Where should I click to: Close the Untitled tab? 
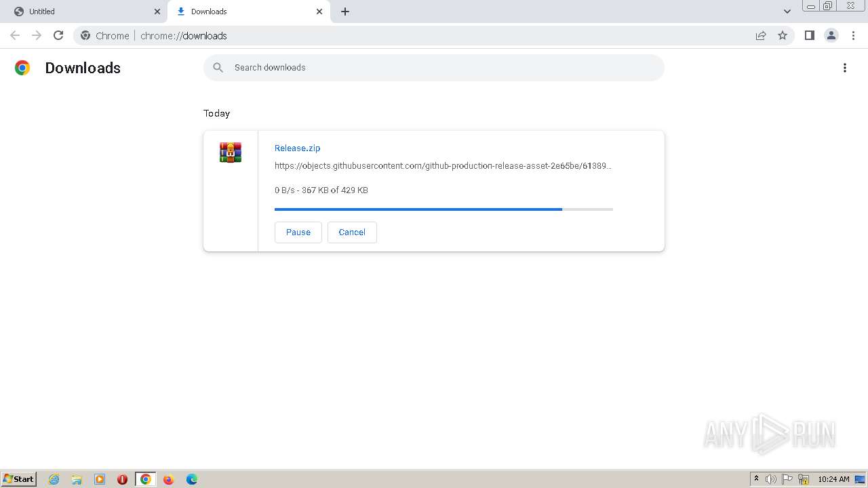click(x=157, y=12)
